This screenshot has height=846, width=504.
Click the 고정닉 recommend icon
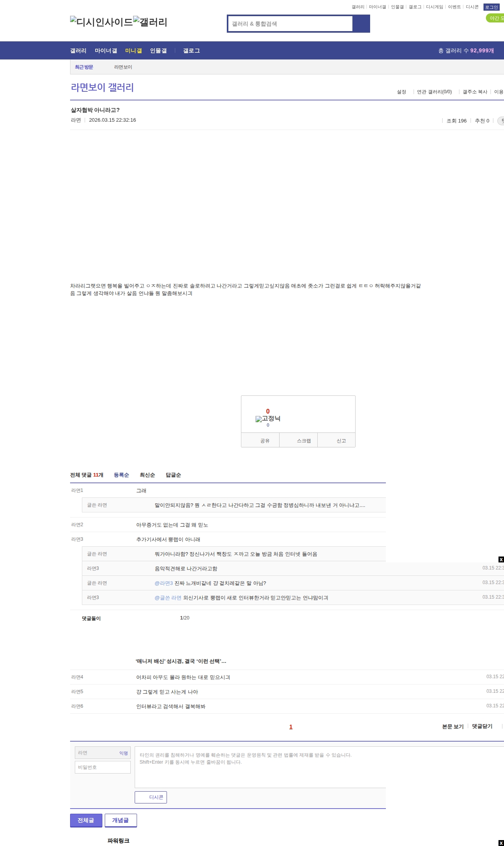point(268,419)
